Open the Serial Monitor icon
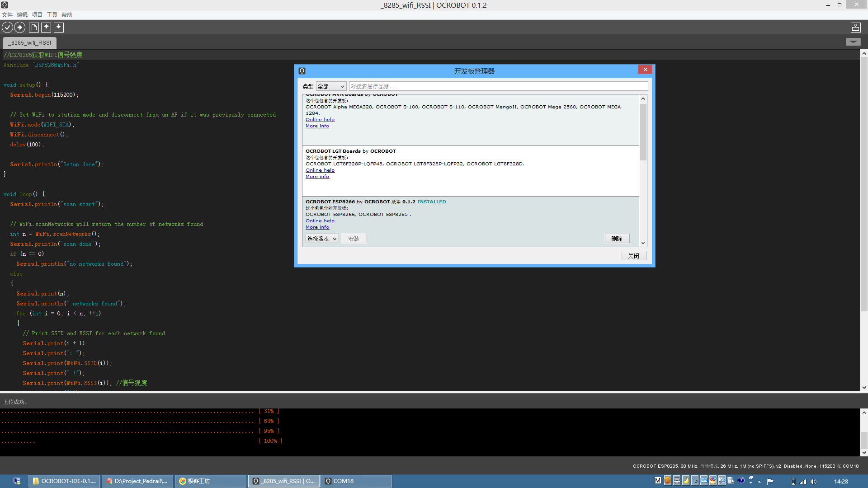The image size is (868, 488). (855, 28)
